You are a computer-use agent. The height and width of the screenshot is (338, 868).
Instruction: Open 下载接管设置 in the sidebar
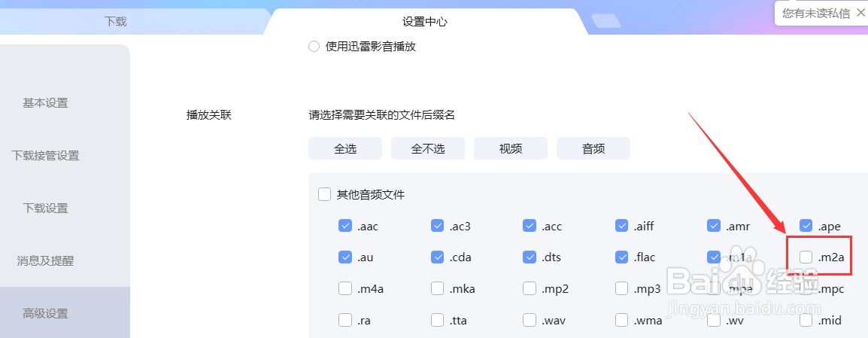click(x=45, y=156)
